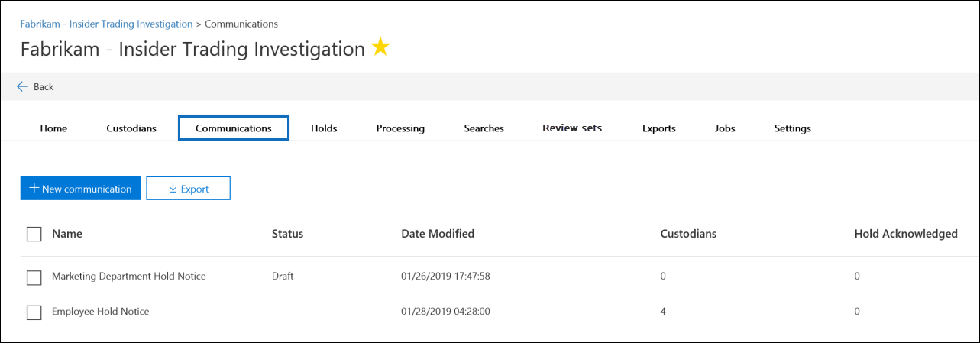Check the Marketing Department Hold Notice box
980x343 pixels.
click(x=34, y=278)
